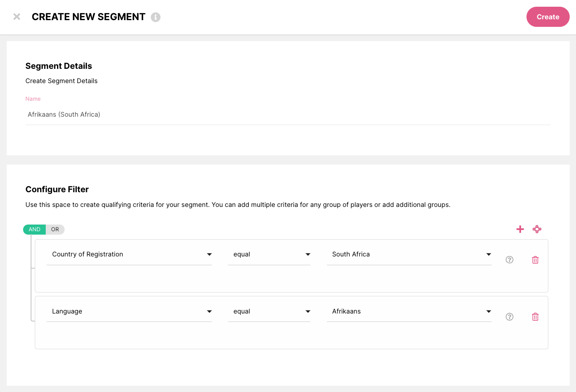The image size is (576, 392).
Task: Select the AND filter operator
Action: pos(34,230)
